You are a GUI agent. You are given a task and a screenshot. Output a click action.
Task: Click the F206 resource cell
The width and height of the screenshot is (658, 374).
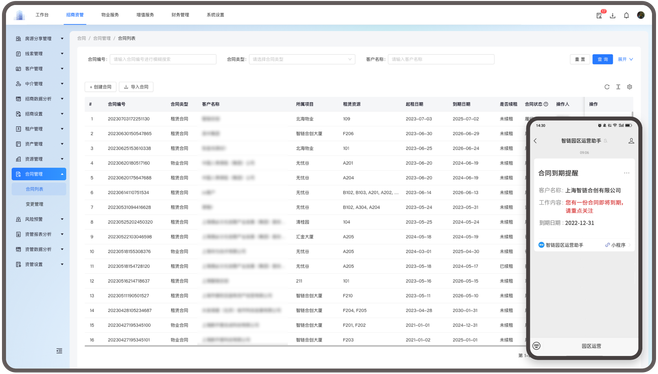(x=348, y=134)
